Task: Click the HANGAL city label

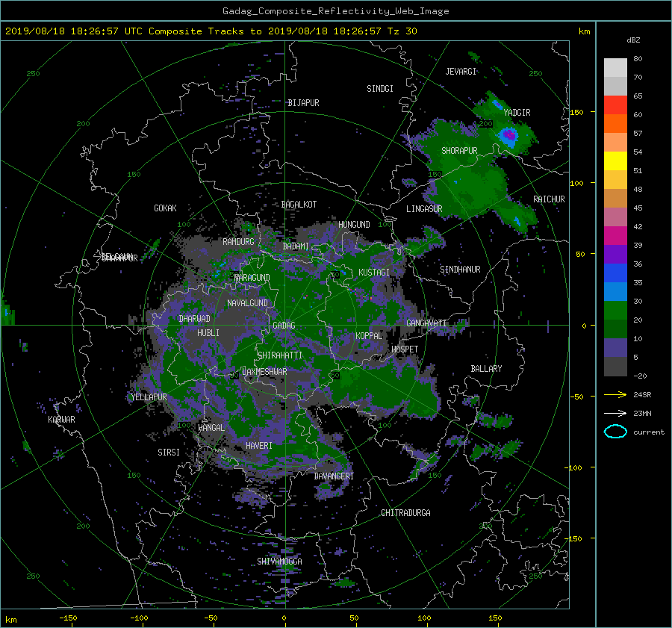Action: 211,428
